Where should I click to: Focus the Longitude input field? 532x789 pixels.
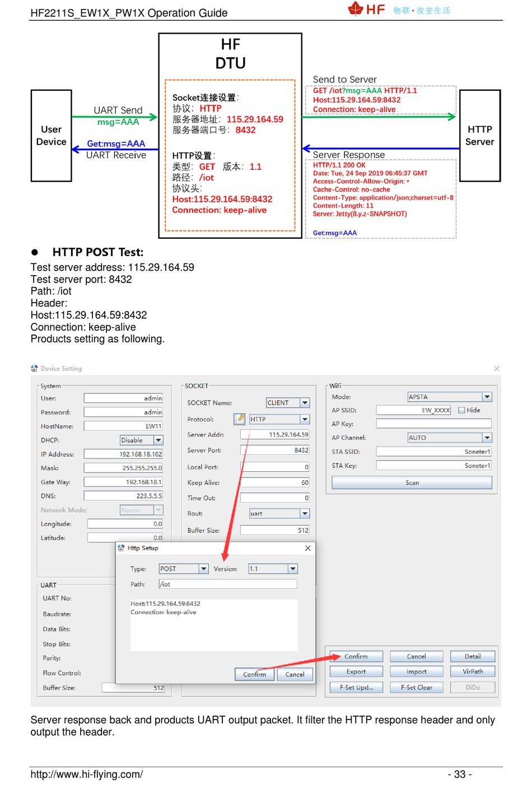pyautogui.click(x=125, y=524)
